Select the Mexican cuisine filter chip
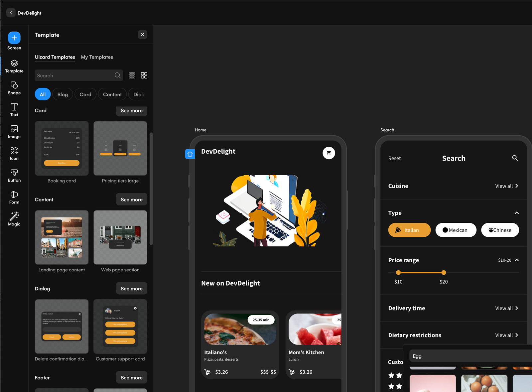 (456, 230)
